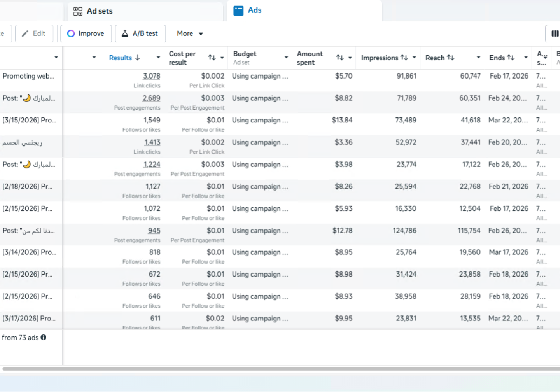This screenshot has height=392, width=560.
Task: Click the sort arrows next to Reach
Action: [x=451, y=58]
